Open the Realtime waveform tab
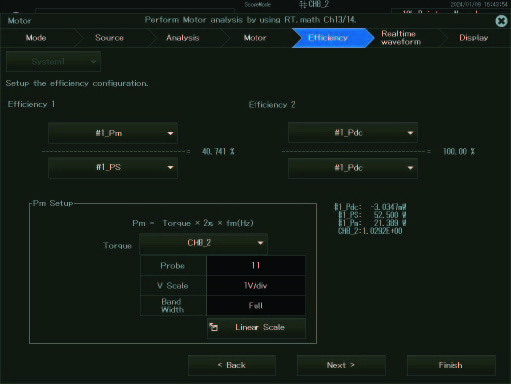Viewport: 511px width, 384px height. pyautogui.click(x=401, y=38)
